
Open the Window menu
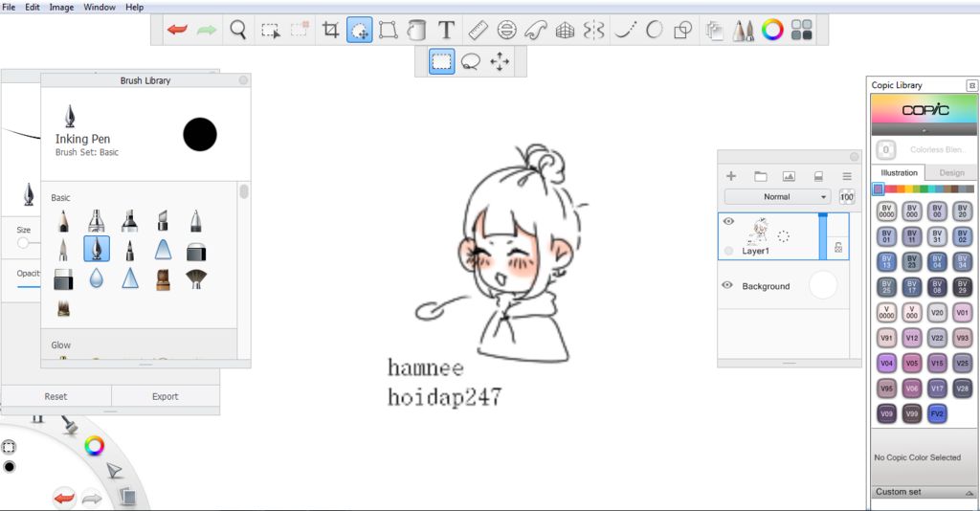coord(100,7)
